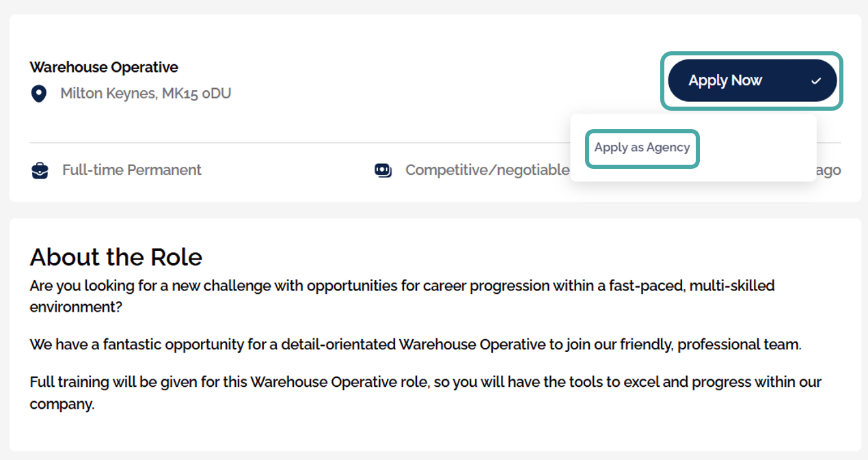Click the Full-time Permanent label
This screenshot has height=460, width=868.
[132, 170]
